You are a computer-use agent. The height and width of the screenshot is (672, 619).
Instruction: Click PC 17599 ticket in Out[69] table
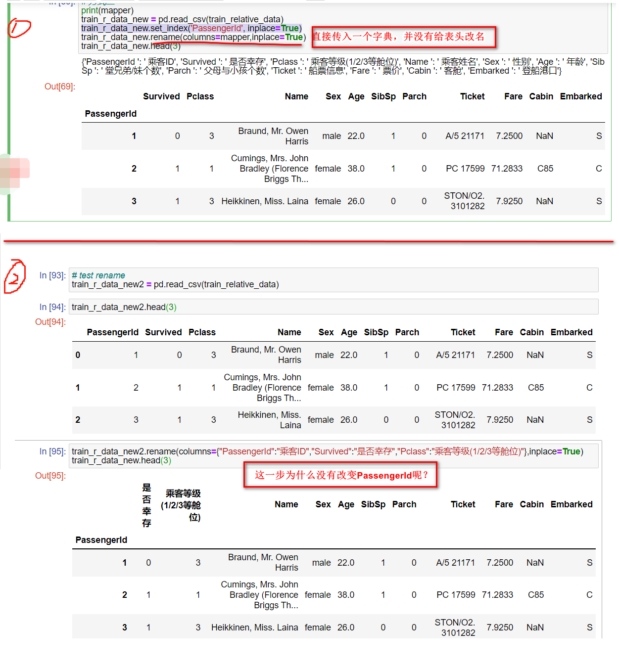[465, 169]
